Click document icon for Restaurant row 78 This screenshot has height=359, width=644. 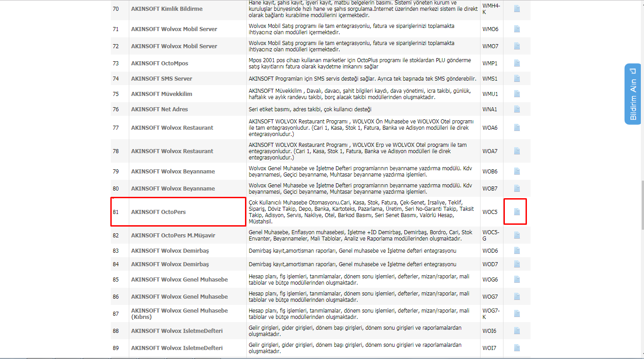(517, 151)
